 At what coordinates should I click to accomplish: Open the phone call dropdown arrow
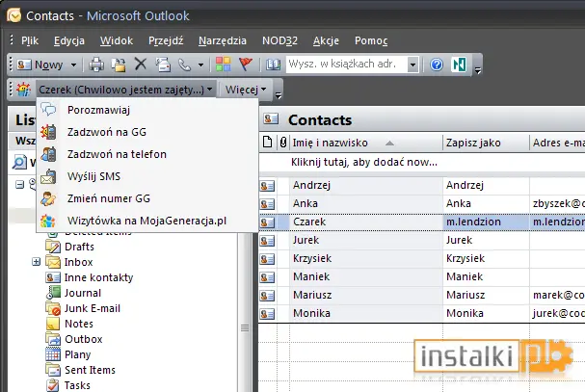click(201, 65)
